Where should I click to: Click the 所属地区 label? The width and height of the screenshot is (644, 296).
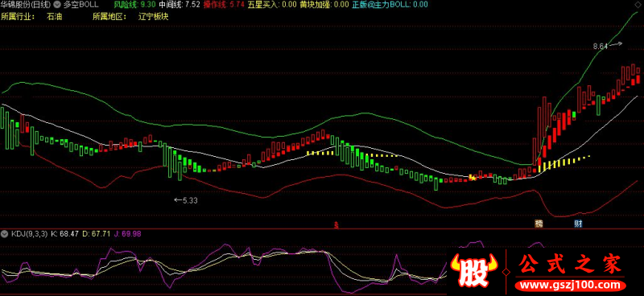click(x=109, y=17)
